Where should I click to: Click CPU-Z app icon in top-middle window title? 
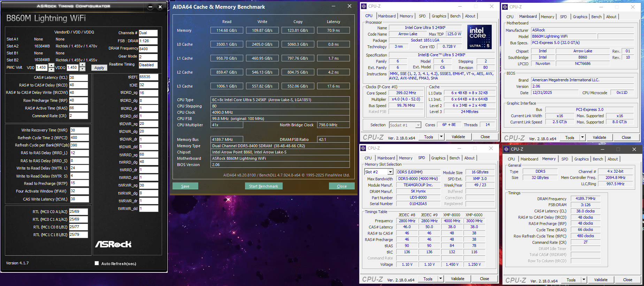pyautogui.click(x=364, y=6)
